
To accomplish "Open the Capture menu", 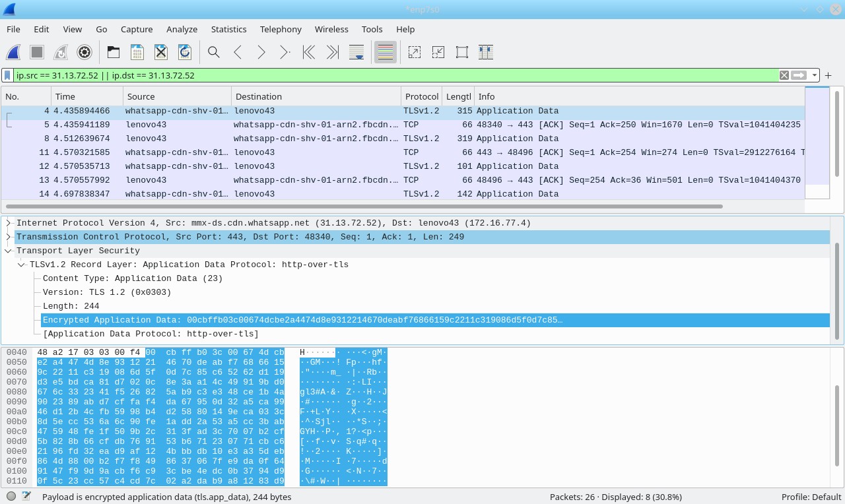I will 137,29.
